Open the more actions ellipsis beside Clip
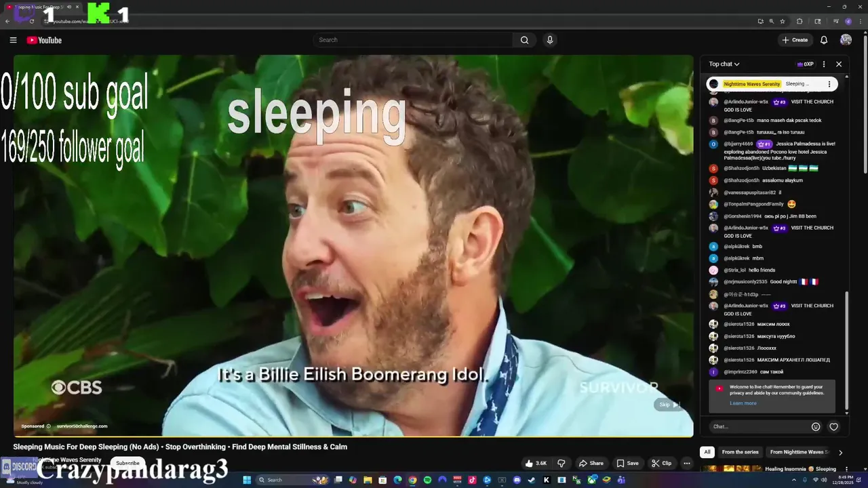Image resolution: width=868 pixels, height=488 pixels. click(686, 464)
